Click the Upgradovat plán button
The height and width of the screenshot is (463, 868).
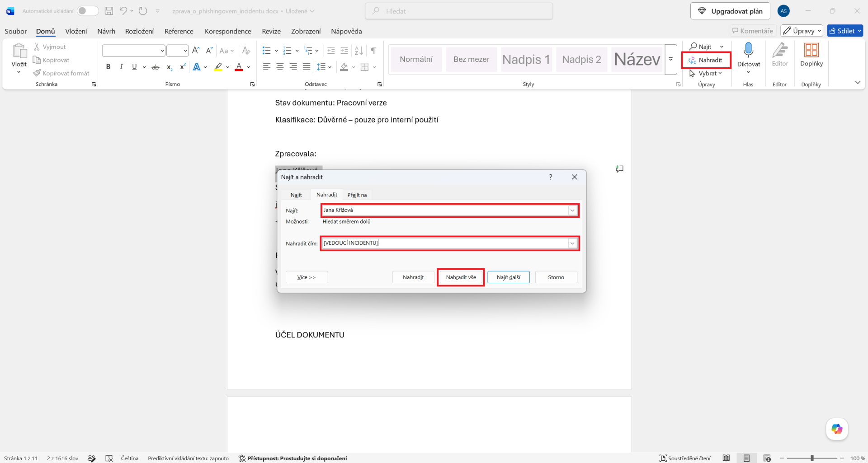[730, 11]
